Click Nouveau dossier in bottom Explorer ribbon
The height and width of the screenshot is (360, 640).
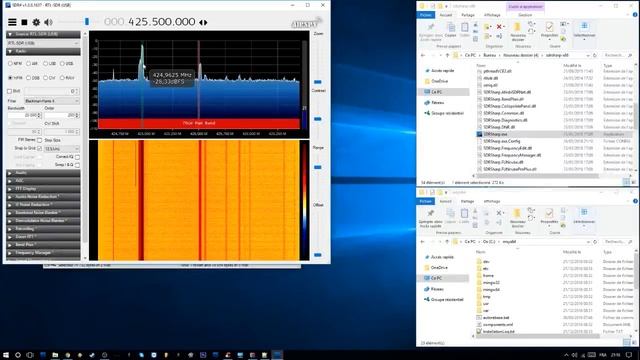click(517, 218)
